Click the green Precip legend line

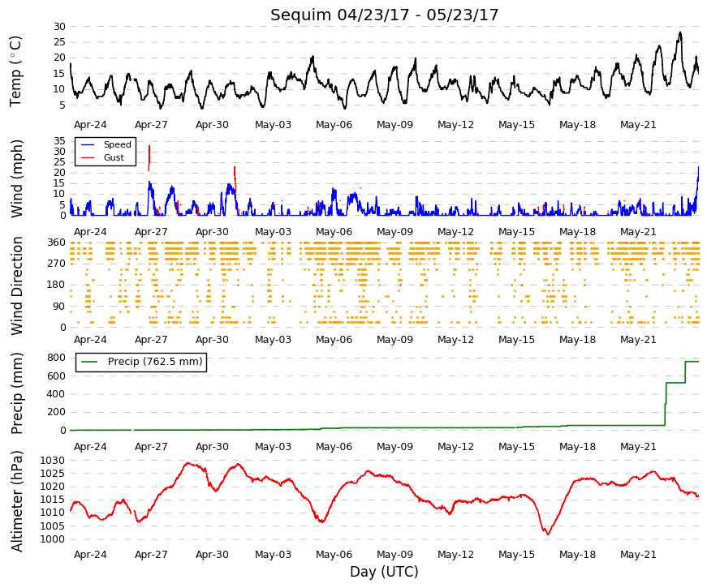point(90,362)
